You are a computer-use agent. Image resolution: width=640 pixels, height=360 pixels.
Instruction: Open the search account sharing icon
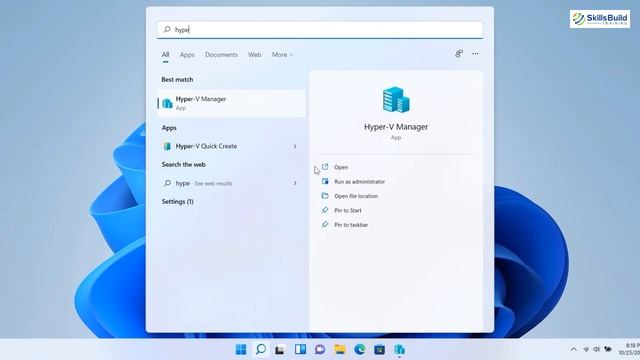pyautogui.click(x=459, y=54)
